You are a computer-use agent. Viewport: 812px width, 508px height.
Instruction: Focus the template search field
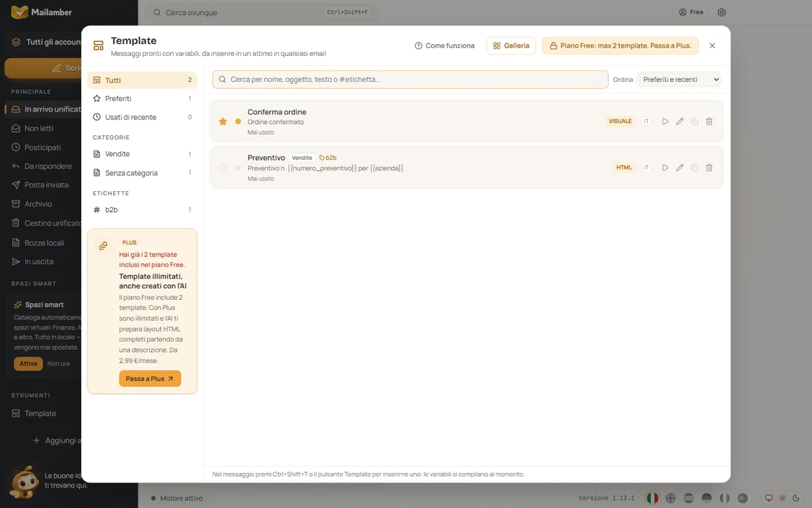pos(410,79)
